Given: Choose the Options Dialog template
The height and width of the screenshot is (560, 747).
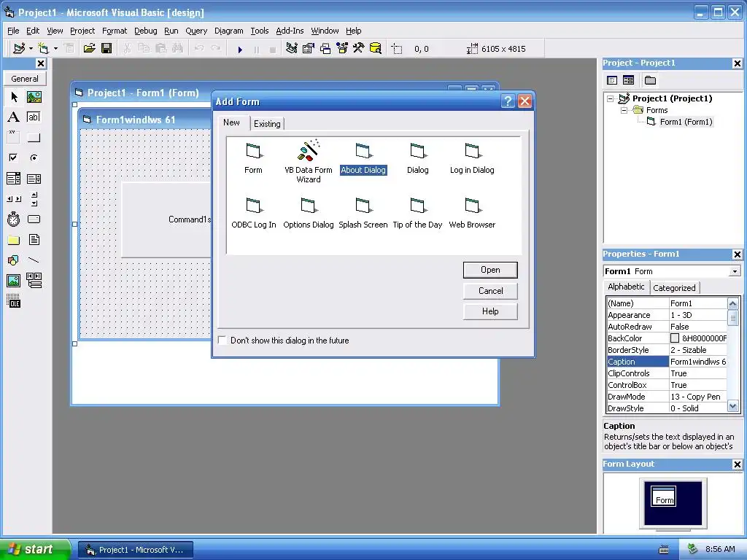Looking at the screenshot, I should [x=309, y=214].
